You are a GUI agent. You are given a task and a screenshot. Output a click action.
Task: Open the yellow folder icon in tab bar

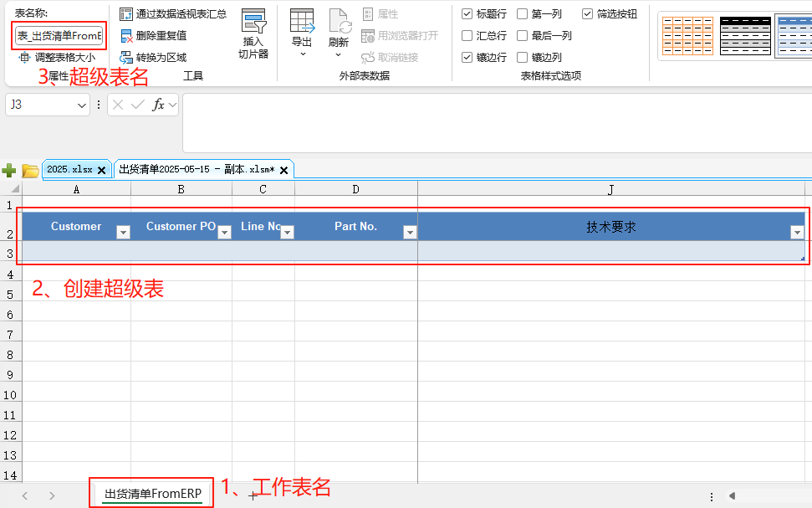pos(30,170)
